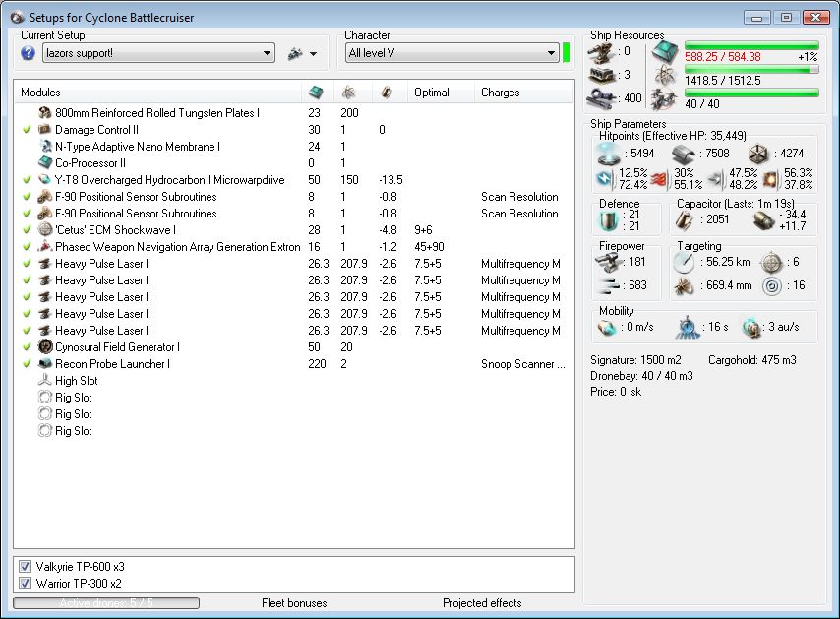
Task: Open the 'lazors support!' setup dropdown
Action: click(x=158, y=53)
